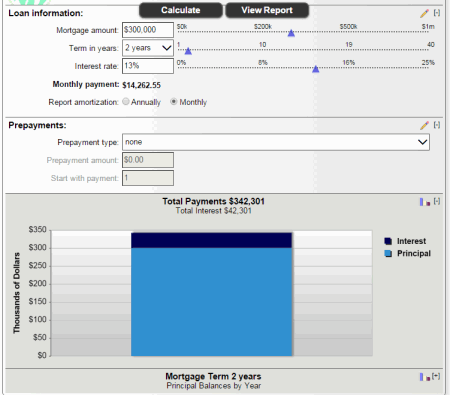This screenshot has width=450, height=395.
Task: Focus the Mortgage amount field
Action: pos(148,30)
